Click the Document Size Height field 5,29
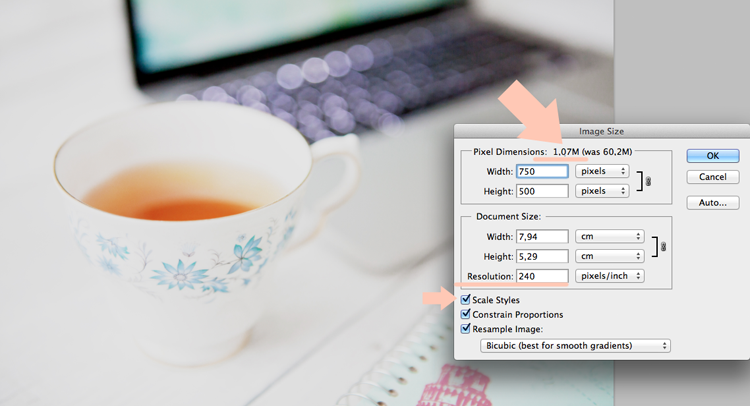The width and height of the screenshot is (750, 406). (542, 256)
